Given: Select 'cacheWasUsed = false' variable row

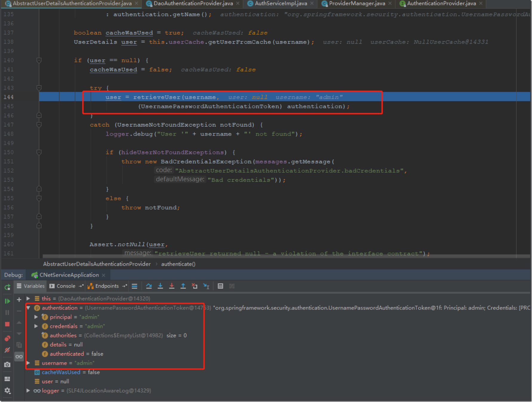Looking at the screenshot, I should coord(67,372).
